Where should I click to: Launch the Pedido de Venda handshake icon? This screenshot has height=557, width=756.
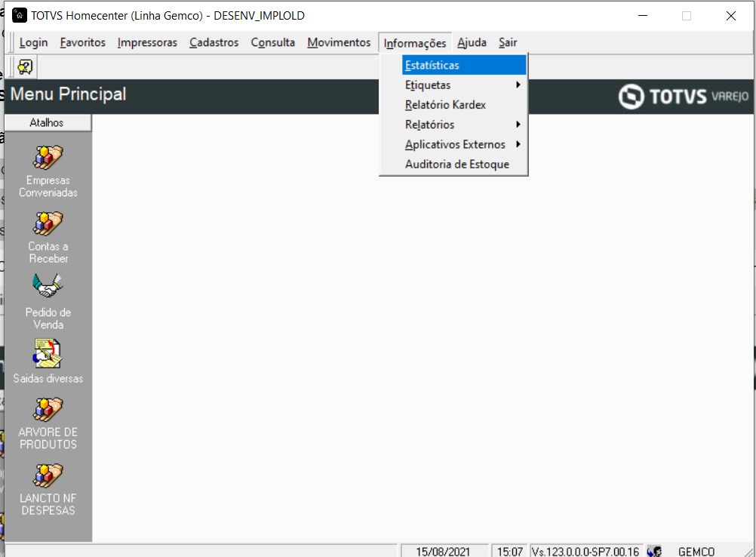point(48,286)
